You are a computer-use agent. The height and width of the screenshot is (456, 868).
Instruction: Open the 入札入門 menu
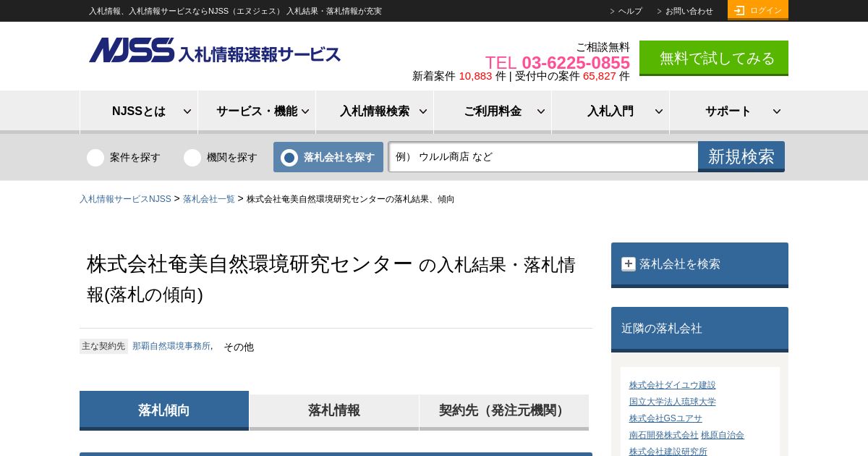pos(610,111)
